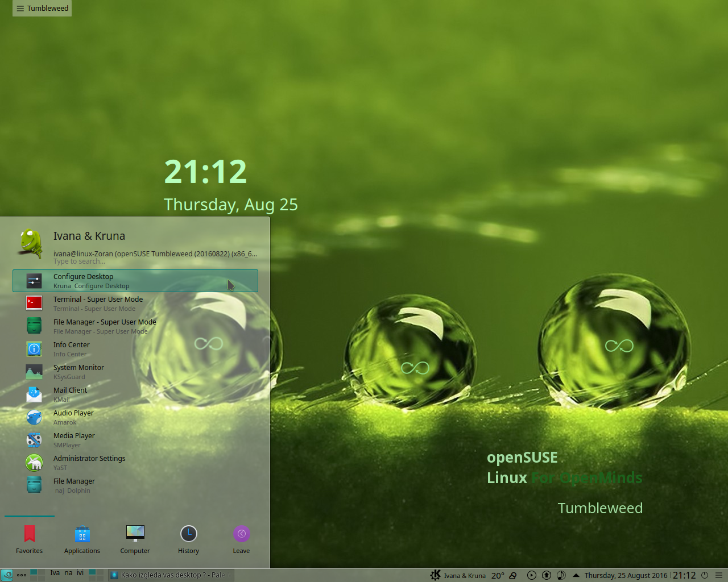Start System Monitor (KSysGuard)
Viewport: 728px width, 582px height.
tap(135, 372)
